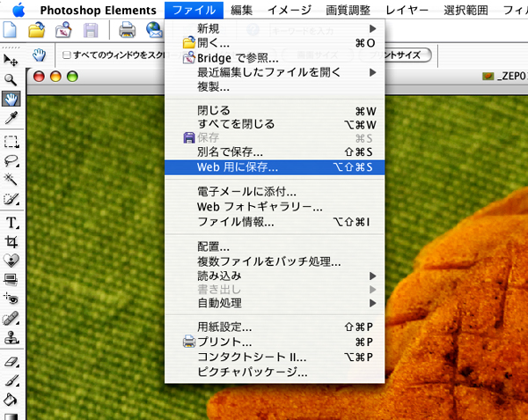Click the プリントサイズ button
Screen dimensions: 528x420
coord(395,55)
